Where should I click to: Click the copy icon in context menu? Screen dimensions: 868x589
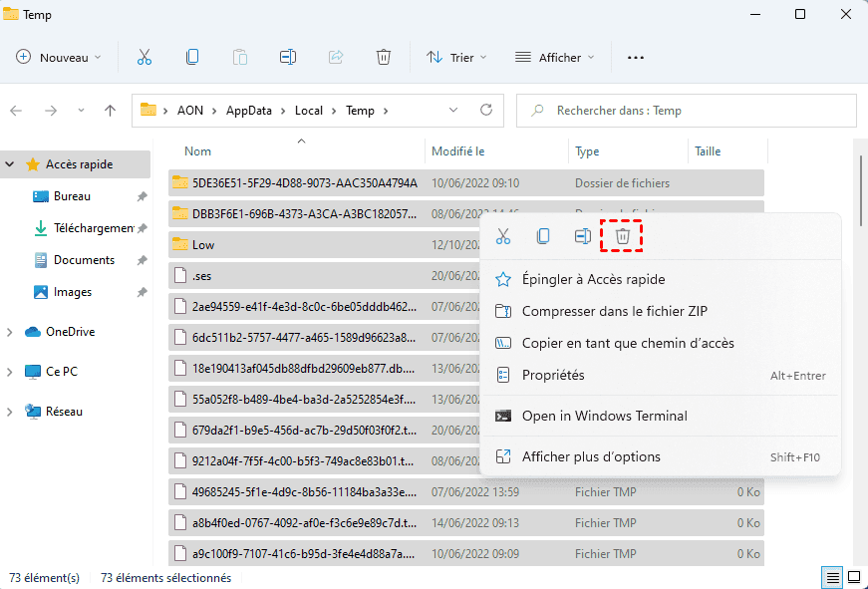point(543,236)
